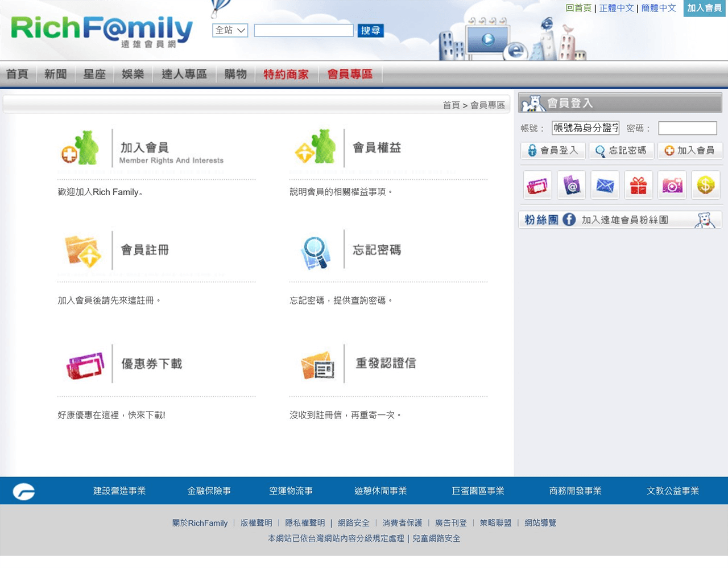Open the 網路安全 footer link
This screenshot has width=728, height=568.
pos(353,523)
